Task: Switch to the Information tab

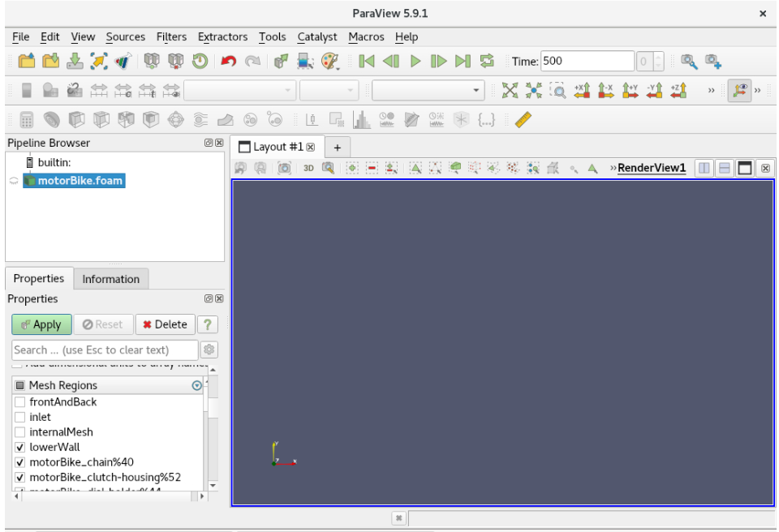Action: point(111,279)
